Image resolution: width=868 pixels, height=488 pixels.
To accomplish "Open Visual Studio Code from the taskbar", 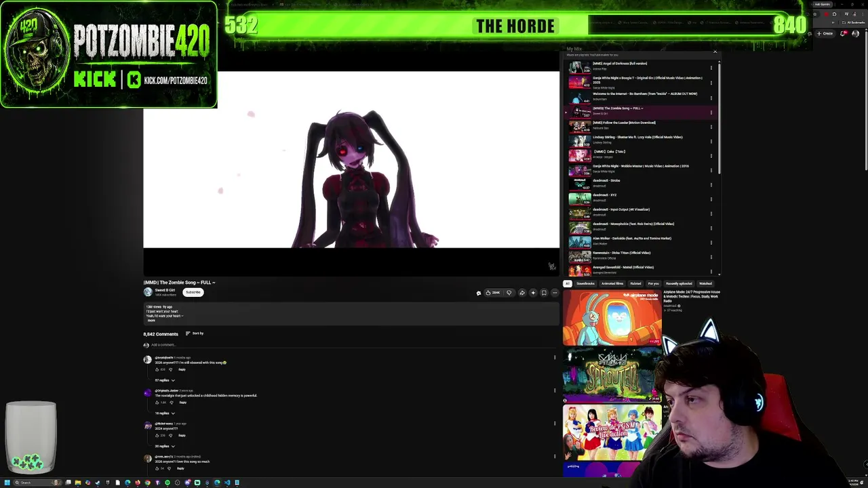I will click(x=227, y=483).
